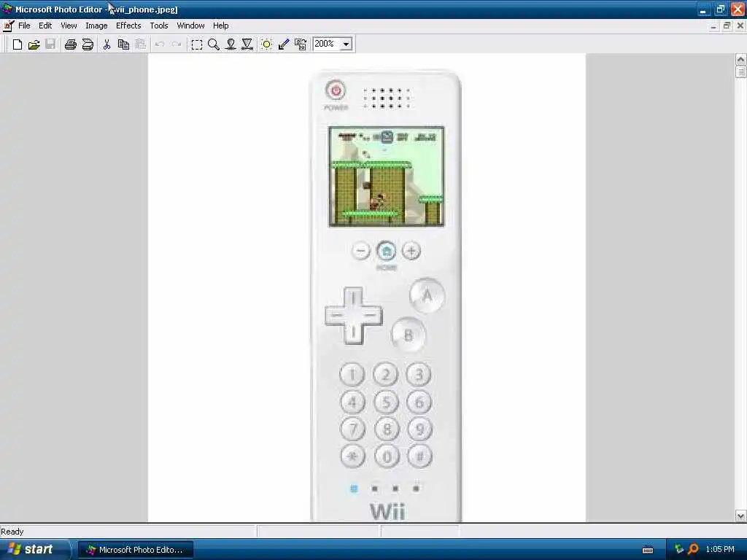The height and width of the screenshot is (560, 747).
Task: Click the Wii phone image canvas
Action: (367, 287)
